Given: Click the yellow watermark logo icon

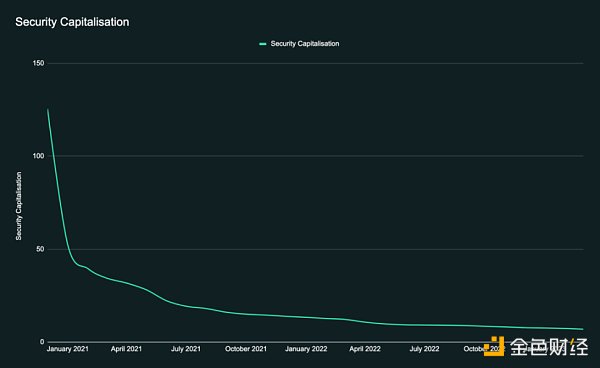Looking at the screenshot, I should click(x=494, y=346).
